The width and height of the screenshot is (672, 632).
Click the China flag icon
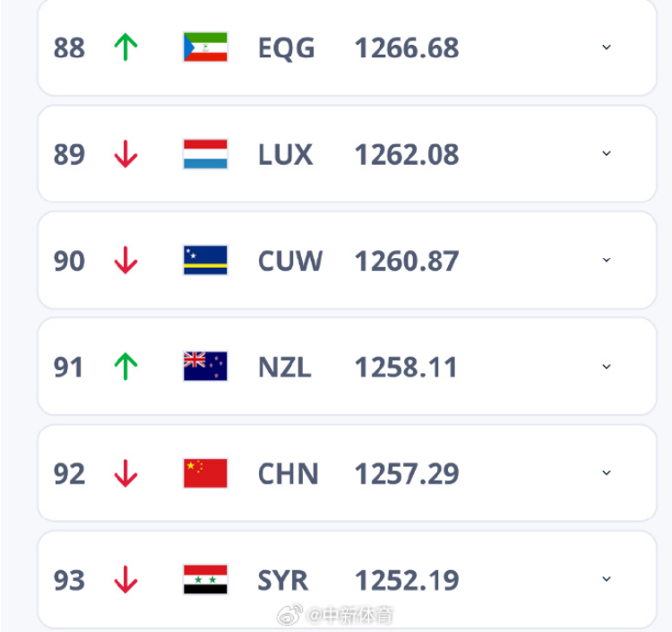pos(205,473)
